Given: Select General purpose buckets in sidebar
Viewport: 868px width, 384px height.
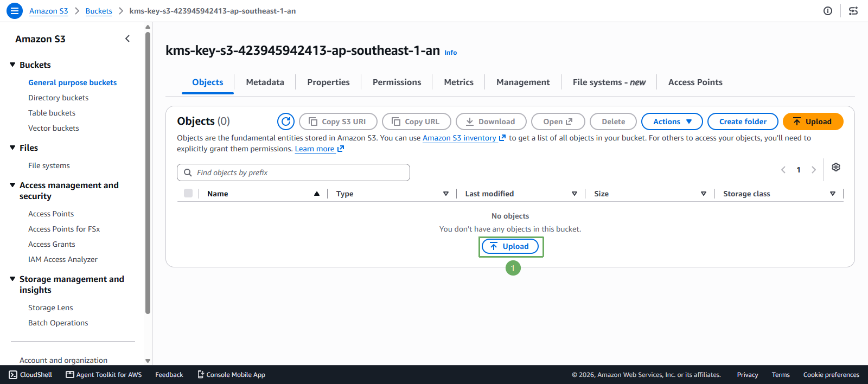Looking at the screenshot, I should click(73, 82).
